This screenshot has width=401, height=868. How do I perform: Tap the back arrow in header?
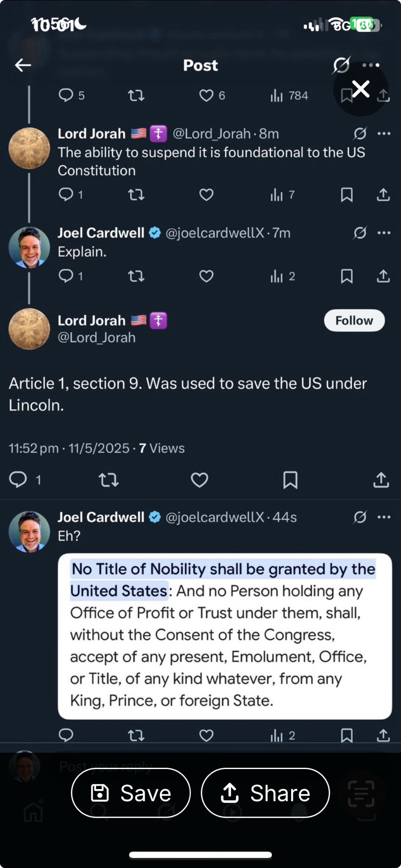pos(23,66)
